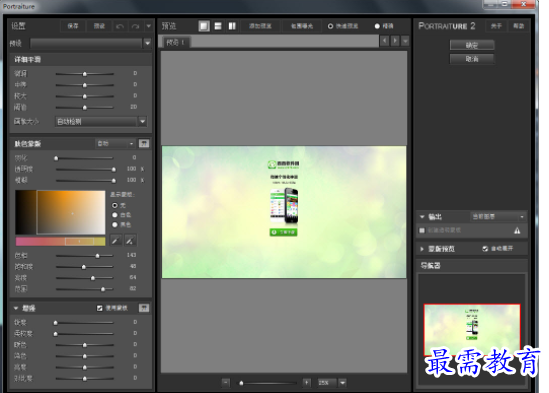Click the Help button at top right
This screenshot has width=549, height=393.
coord(518,26)
